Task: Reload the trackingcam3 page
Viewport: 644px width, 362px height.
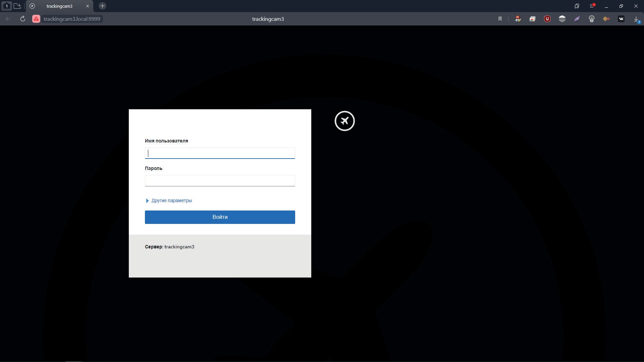Action: coord(22,19)
